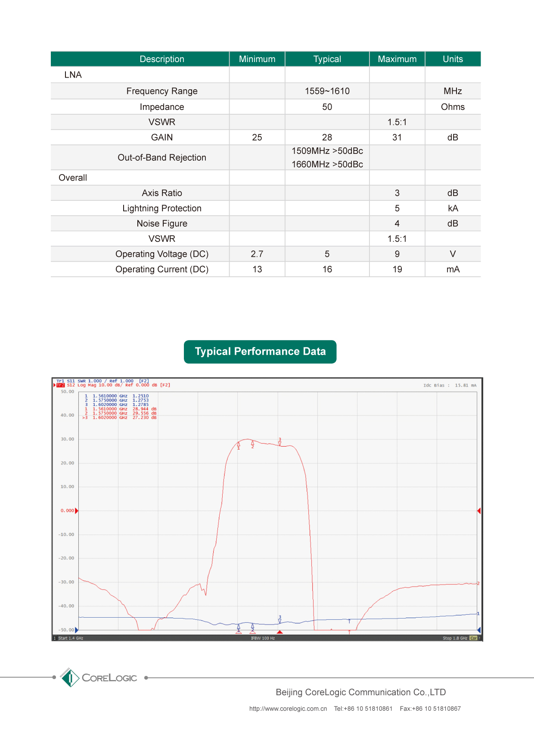The image size is (534, 756).
Task: Click the CoreLogic diamond logo icon
Action: (x=69, y=678)
